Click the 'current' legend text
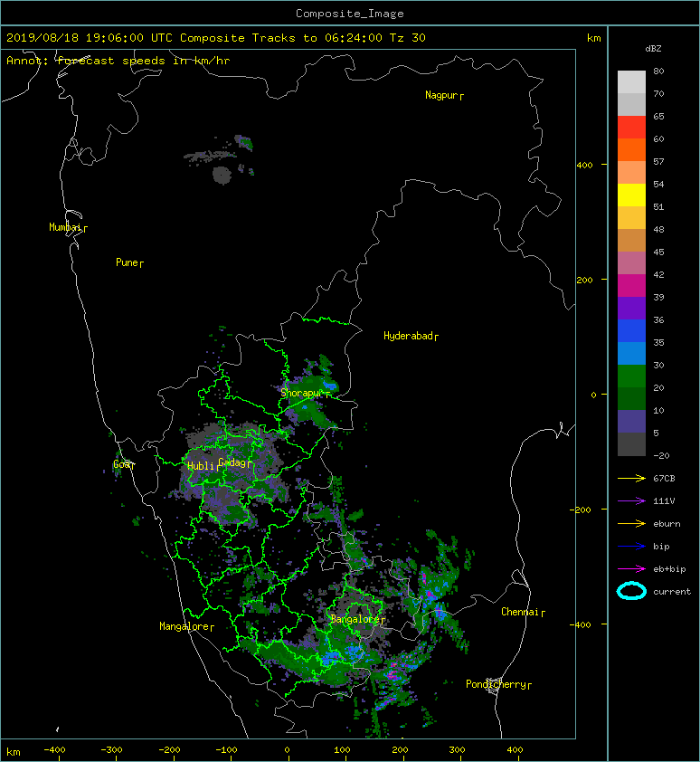The image size is (700, 762). click(x=672, y=592)
